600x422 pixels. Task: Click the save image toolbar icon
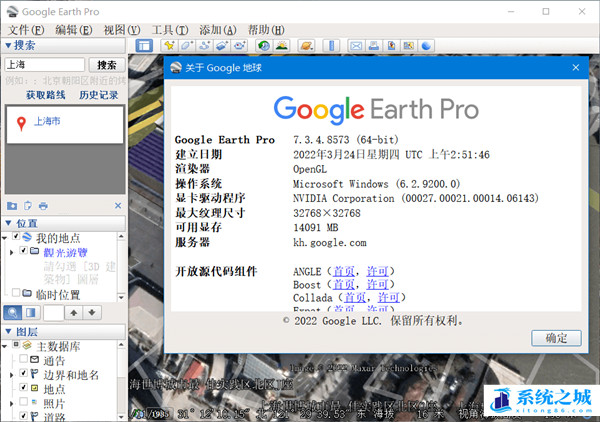pos(391,46)
